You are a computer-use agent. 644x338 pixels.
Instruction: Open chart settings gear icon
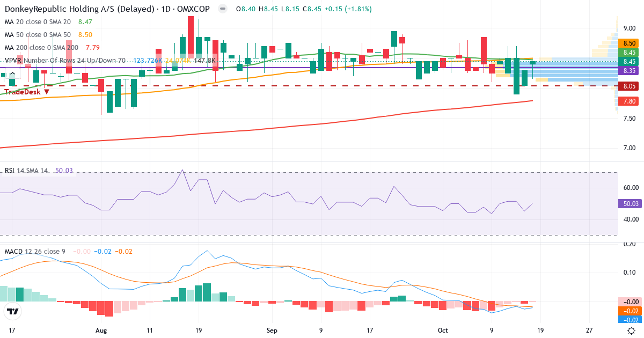tap(632, 330)
